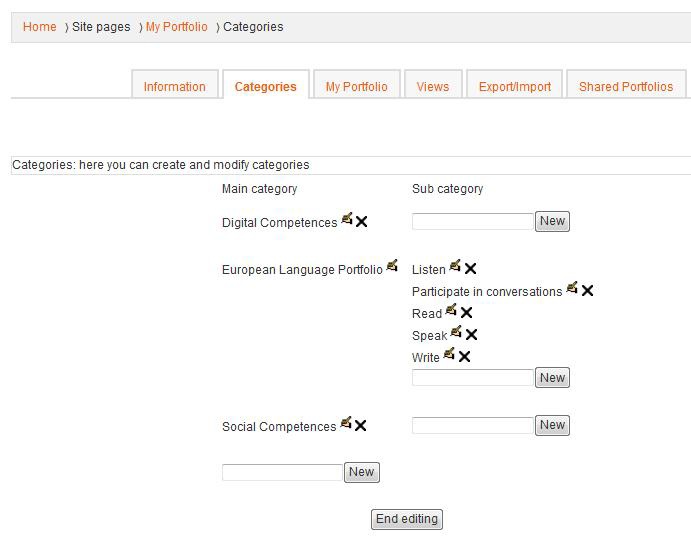The image size is (691, 537).
Task: Click the Read subcategory label
Action: point(427,314)
